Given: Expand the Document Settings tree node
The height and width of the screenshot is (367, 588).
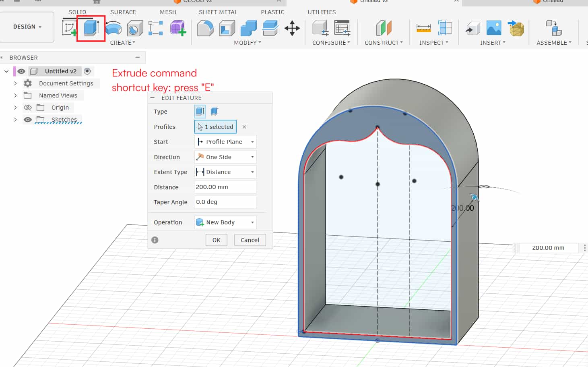Looking at the screenshot, I should click(x=15, y=83).
